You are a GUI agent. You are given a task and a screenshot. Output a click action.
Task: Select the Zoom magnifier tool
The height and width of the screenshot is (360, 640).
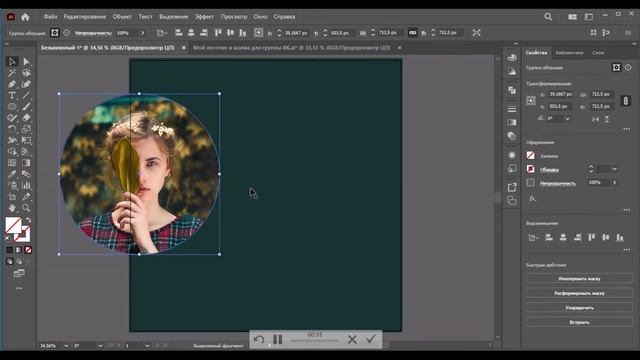(x=26, y=208)
